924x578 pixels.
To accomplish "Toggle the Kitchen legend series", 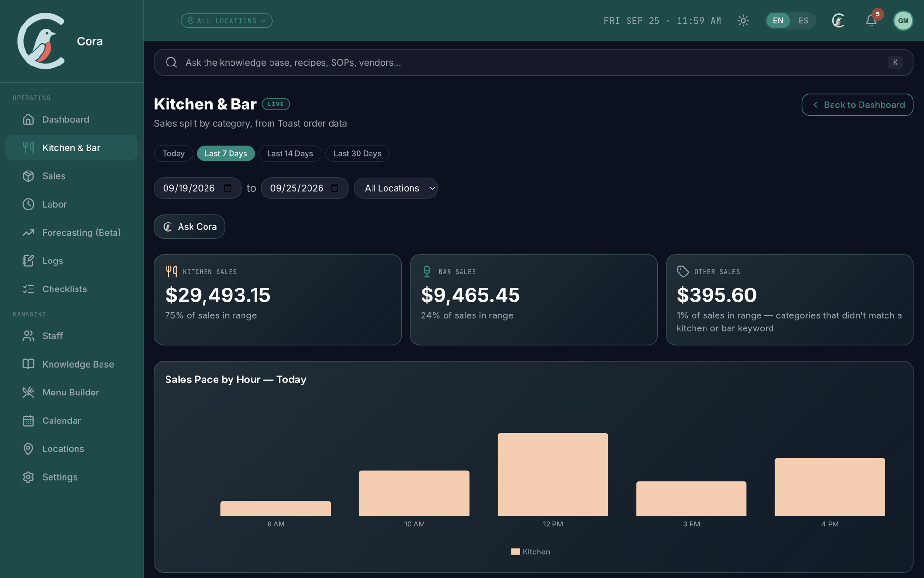I will tap(530, 552).
